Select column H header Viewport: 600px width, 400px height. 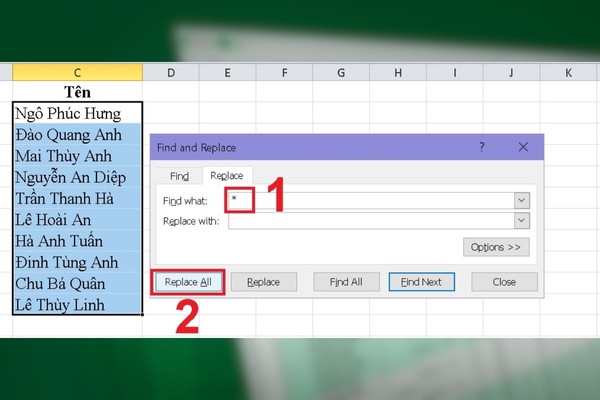point(398,72)
